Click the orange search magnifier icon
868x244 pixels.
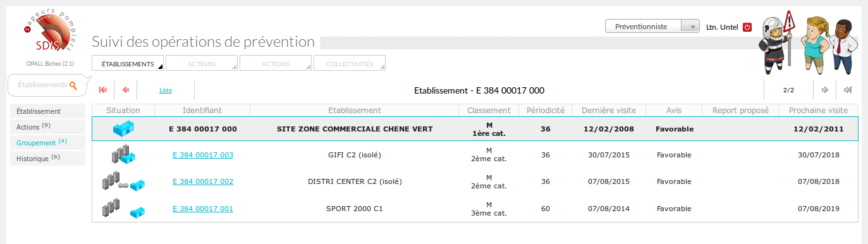[73, 85]
